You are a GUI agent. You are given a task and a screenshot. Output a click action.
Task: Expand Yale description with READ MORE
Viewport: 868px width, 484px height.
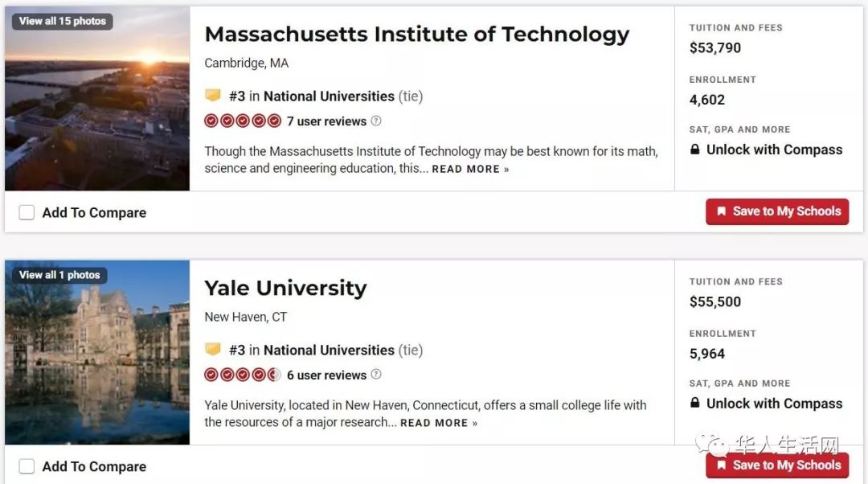[x=439, y=423]
